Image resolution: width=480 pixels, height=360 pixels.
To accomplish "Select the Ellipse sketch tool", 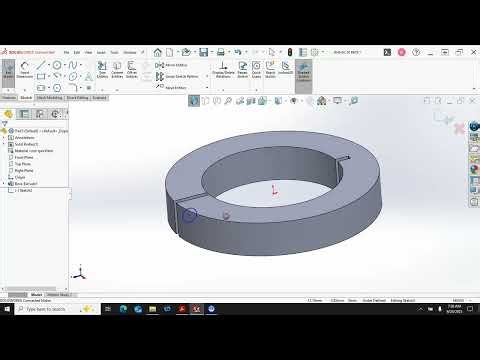I will (73, 77).
